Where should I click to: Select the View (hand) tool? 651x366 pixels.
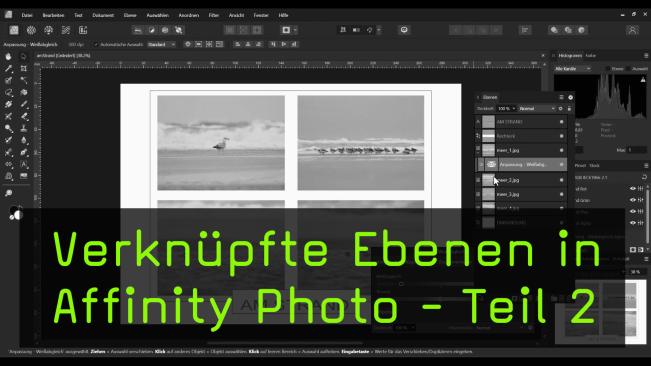click(8, 56)
